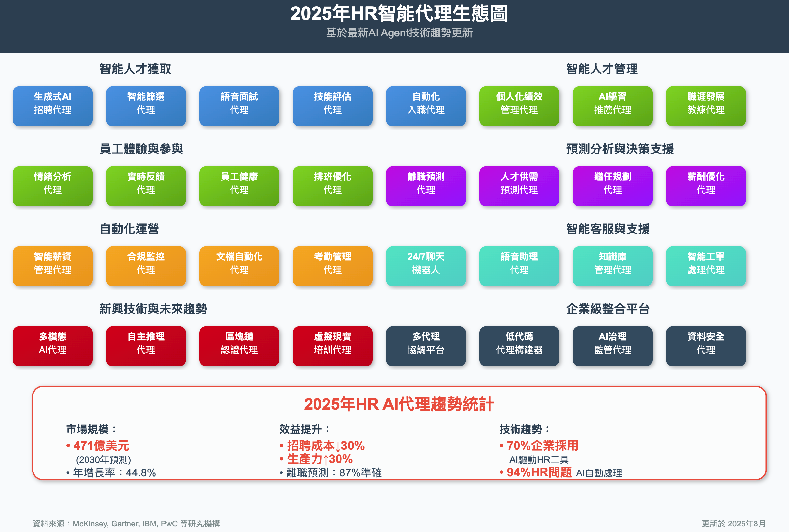Screen dimensions: 789x532
Task: Click the 生成式AI 招聘代理 card
Action: 53,106
